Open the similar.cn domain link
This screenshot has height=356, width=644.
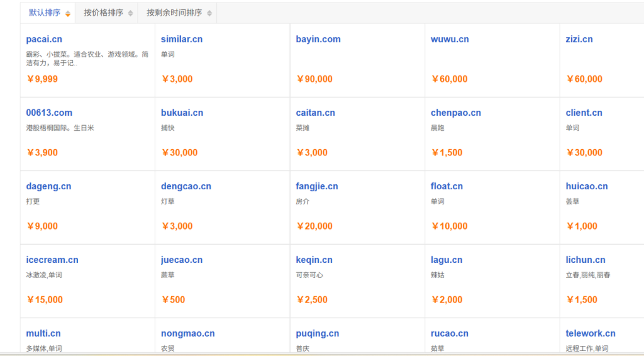coord(182,39)
